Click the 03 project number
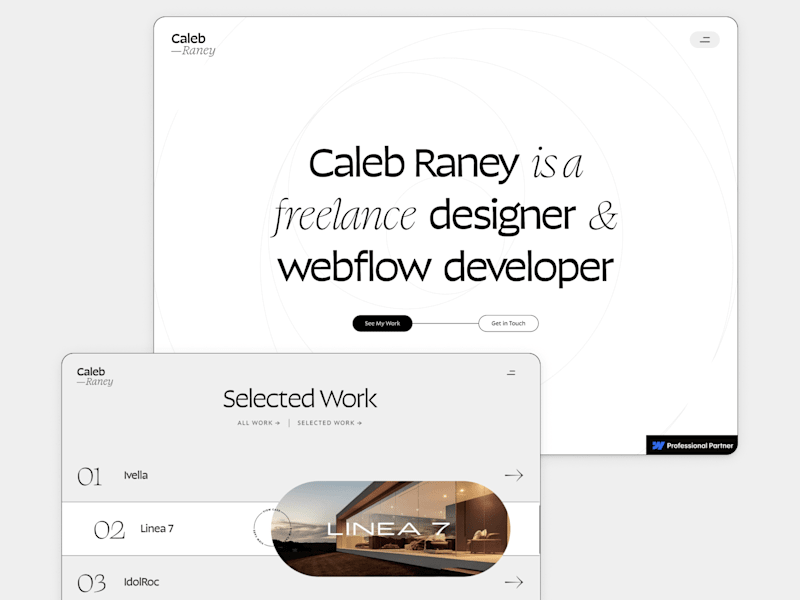 [x=91, y=583]
